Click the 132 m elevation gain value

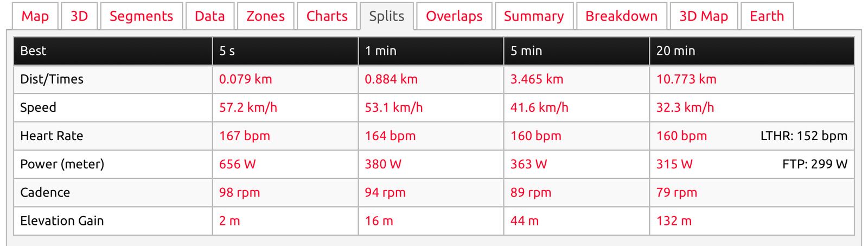[x=674, y=221]
